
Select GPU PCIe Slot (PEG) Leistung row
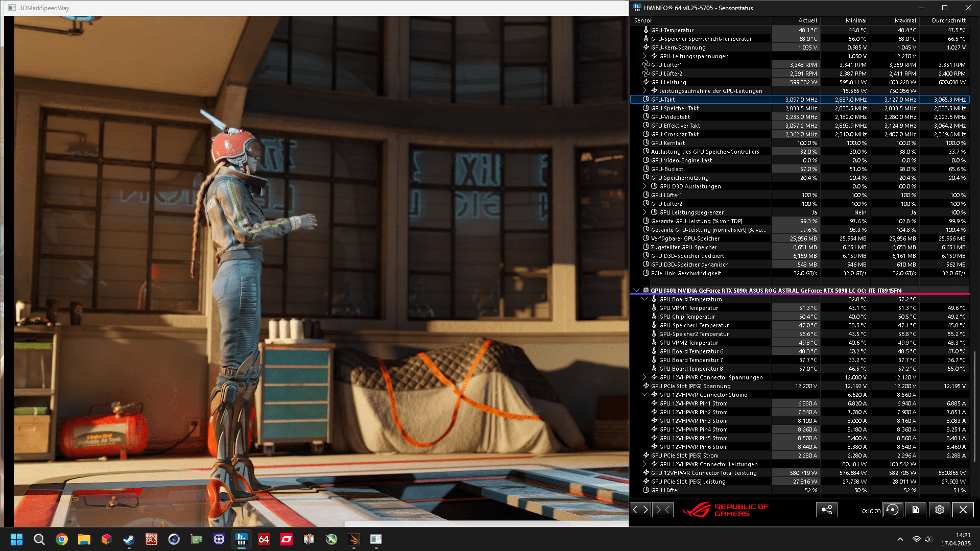pyautogui.click(x=800, y=482)
